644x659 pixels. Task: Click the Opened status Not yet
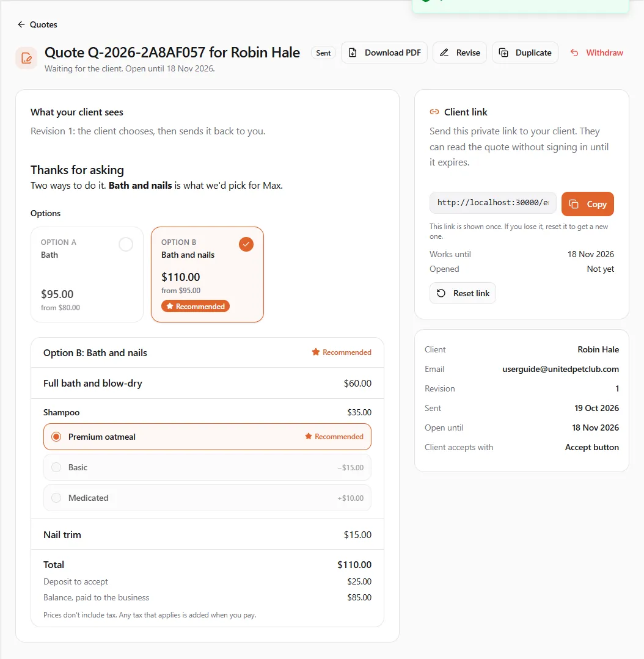tap(600, 269)
